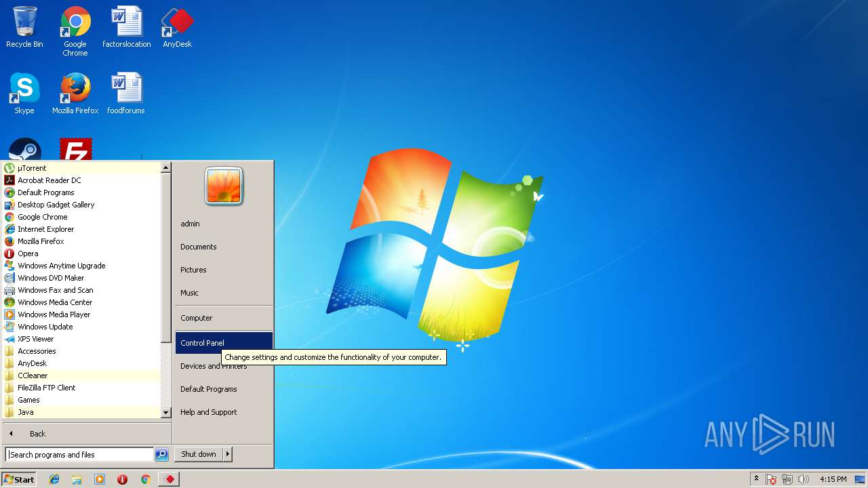Open Pictures from the Start menu
The image size is (868, 488).
click(224, 270)
